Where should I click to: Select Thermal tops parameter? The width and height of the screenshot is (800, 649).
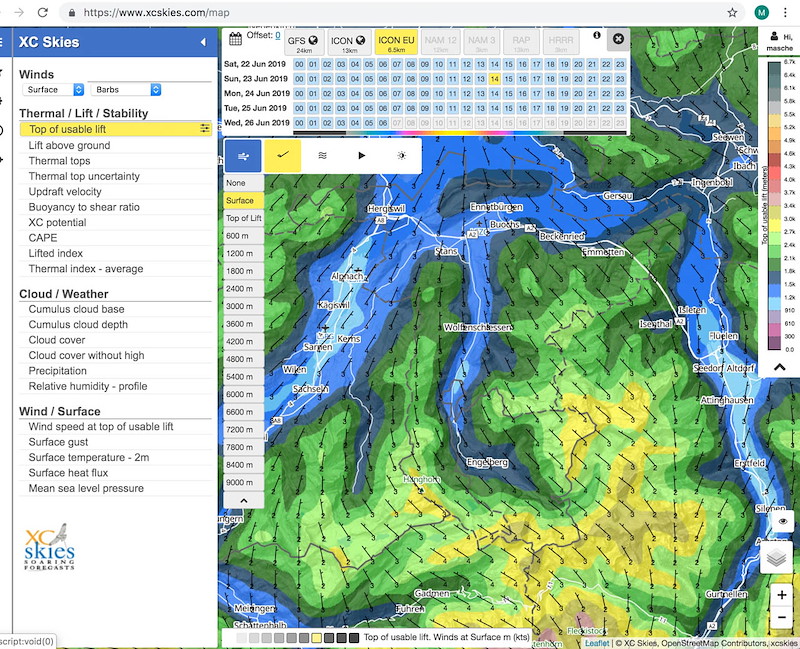tap(115, 161)
